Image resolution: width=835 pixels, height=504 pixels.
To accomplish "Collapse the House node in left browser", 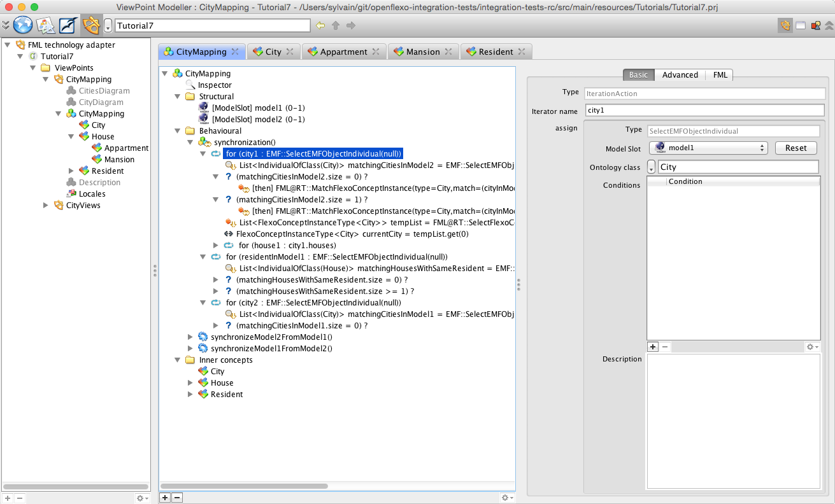I will pos(71,137).
